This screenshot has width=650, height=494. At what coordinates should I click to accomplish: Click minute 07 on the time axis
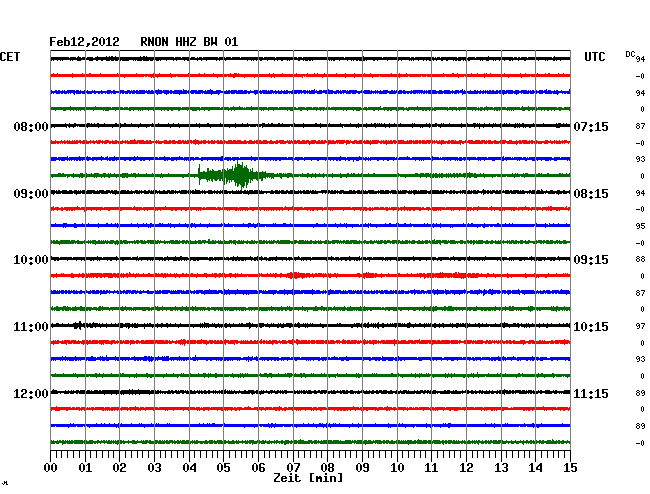[293, 468]
